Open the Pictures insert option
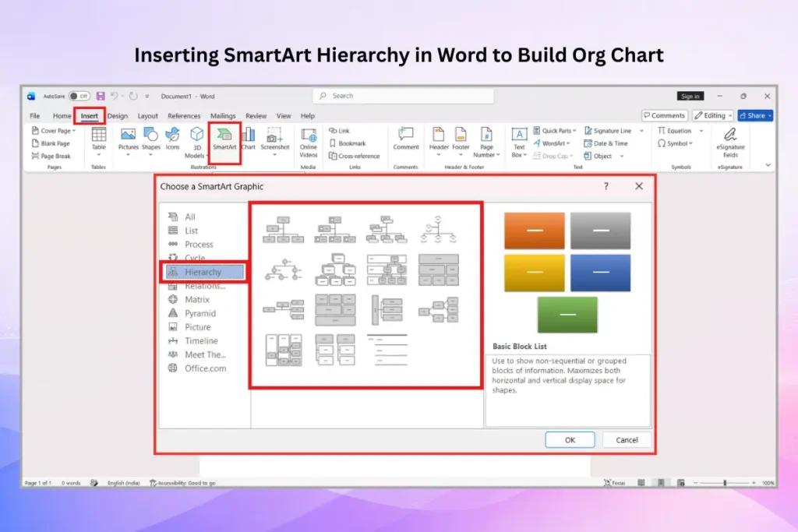This screenshot has height=532, width=798. point(128,141)
